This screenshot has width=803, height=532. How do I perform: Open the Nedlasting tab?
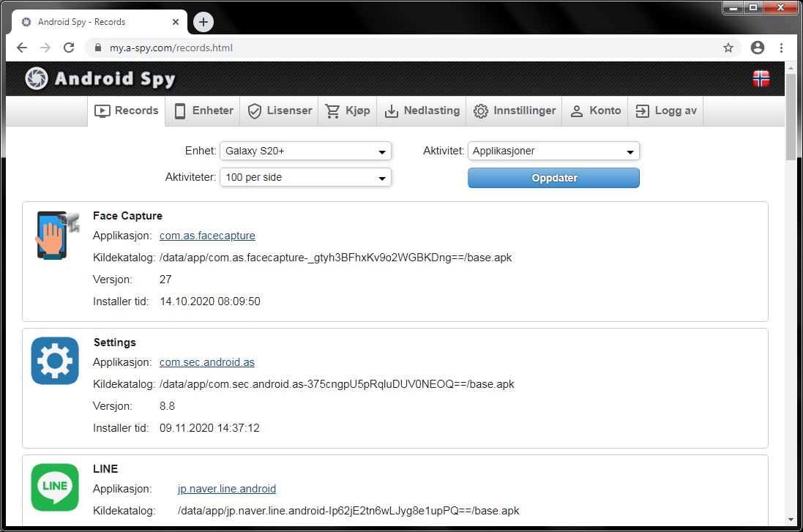coord(422,110)
